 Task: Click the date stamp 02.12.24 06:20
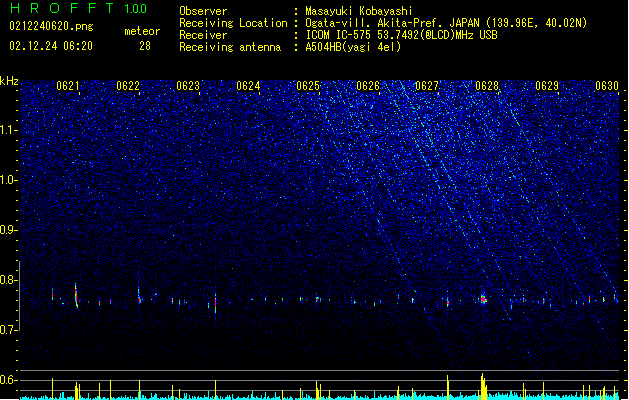click(x=51, y=46)
